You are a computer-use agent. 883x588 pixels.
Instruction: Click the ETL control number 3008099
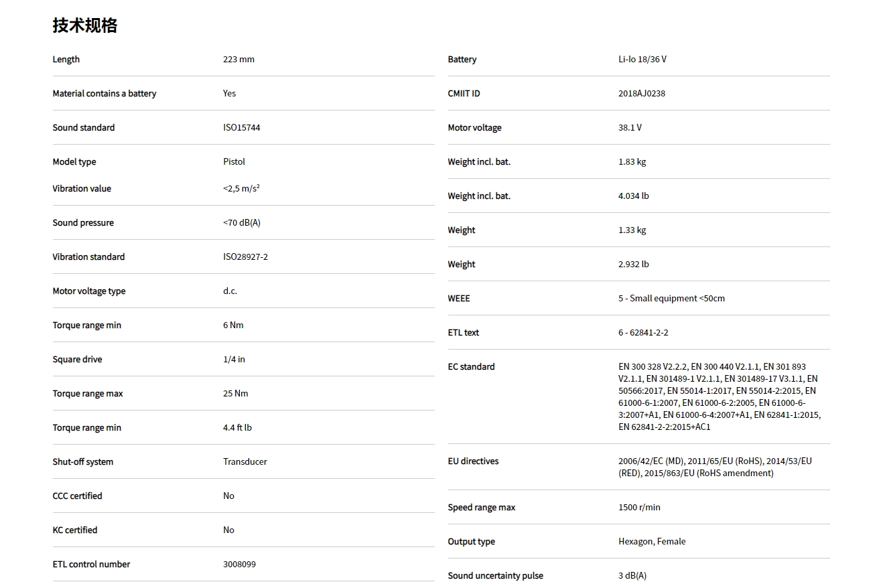239,565
